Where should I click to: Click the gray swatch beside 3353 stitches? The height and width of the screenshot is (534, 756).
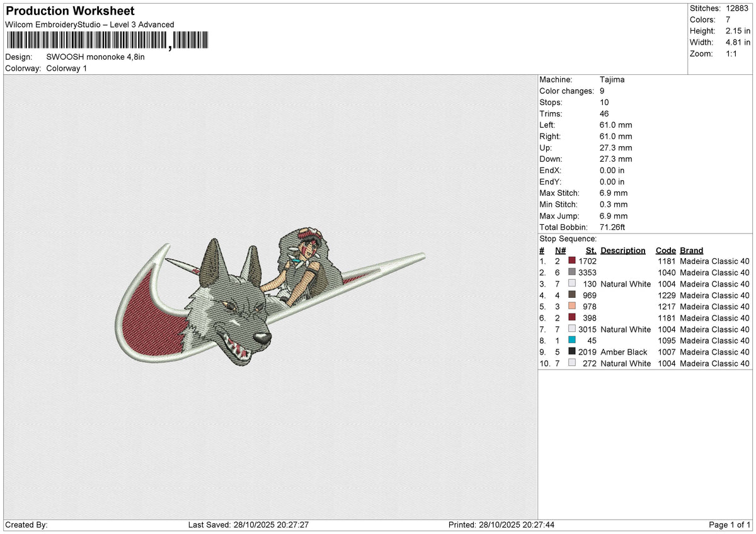(571, 273)
